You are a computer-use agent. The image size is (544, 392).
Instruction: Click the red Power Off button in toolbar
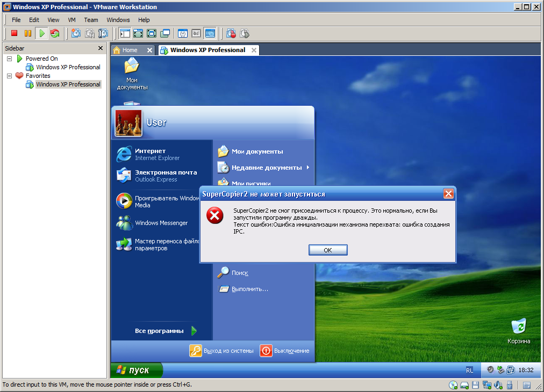pos(14,33)
